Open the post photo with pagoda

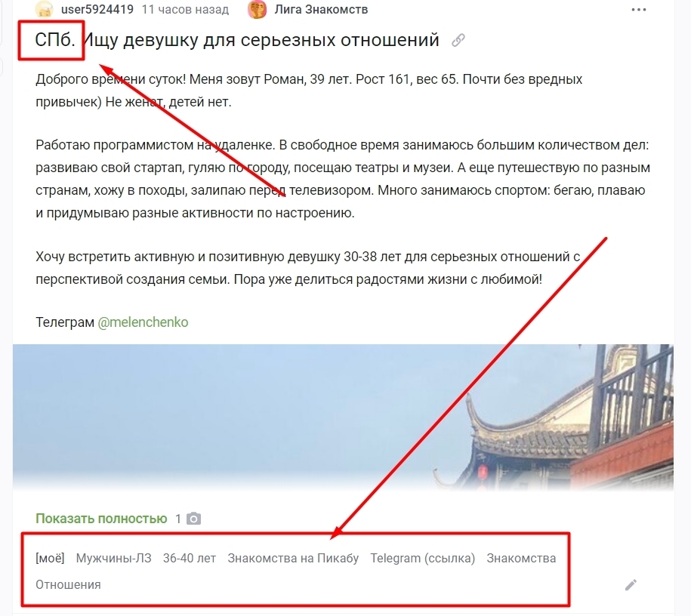click(x=343, y=417)
